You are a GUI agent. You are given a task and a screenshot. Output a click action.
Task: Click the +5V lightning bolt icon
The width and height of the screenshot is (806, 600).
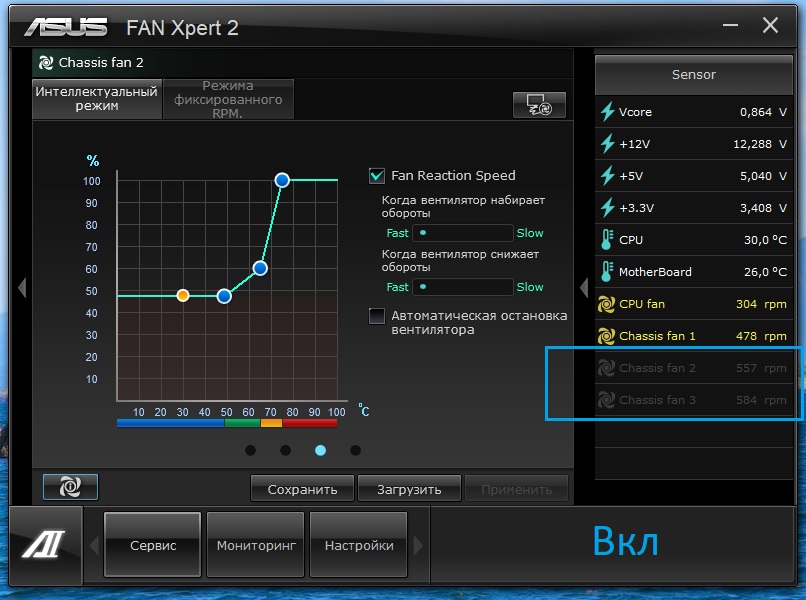tap(607, 176)
